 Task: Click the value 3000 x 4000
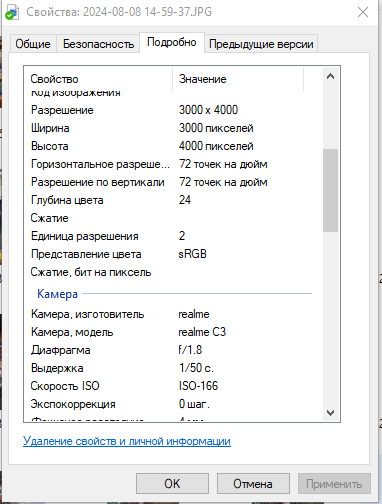pyautogui.click(x=208, y=110)
